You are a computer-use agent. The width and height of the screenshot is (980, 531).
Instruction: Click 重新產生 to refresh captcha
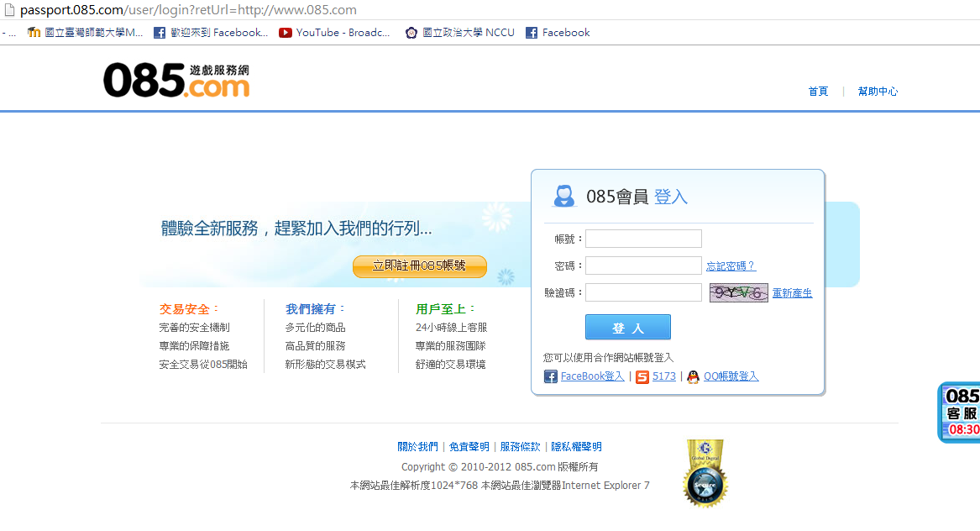(x=792, y=292)
